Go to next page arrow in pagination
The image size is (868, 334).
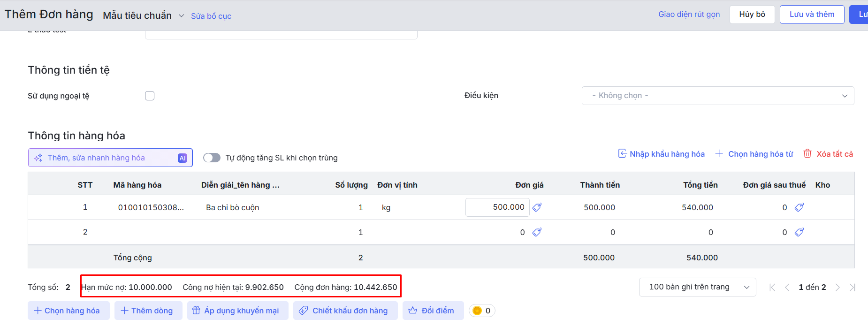click(x=838, y=287)
